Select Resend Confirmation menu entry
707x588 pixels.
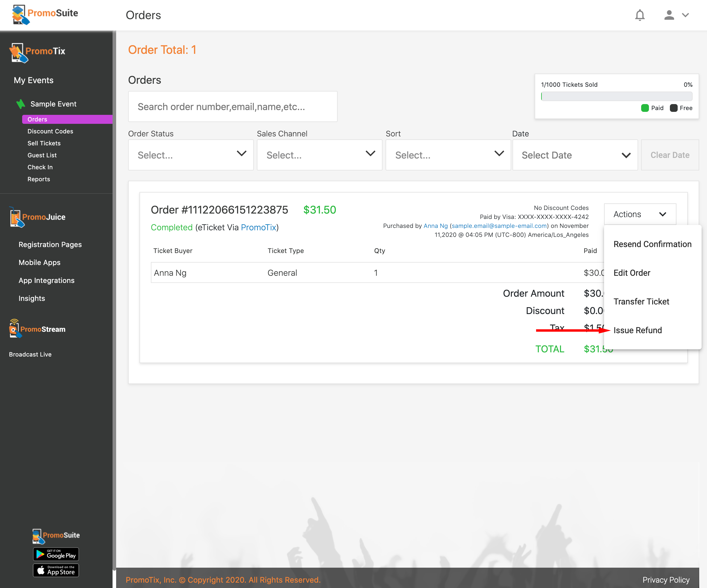[652, 244]
